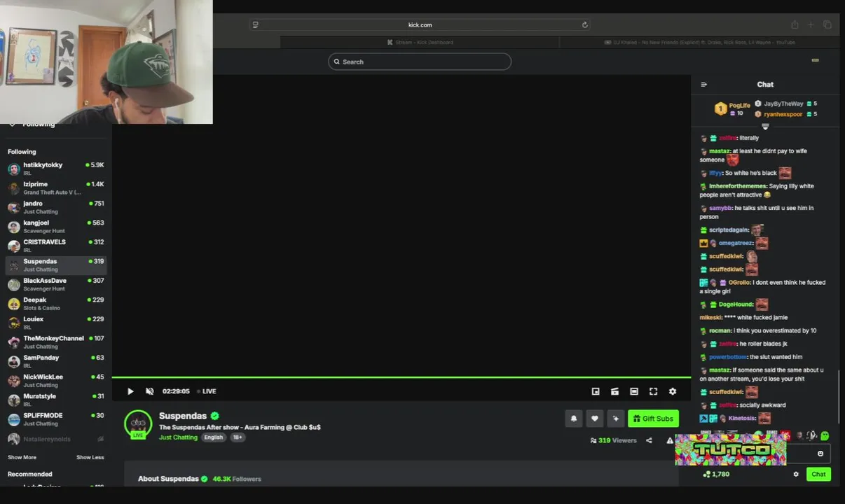The height and width of the screenshot is (504, 845).
Task: Toggle theater mode in player
Action: 634,391
